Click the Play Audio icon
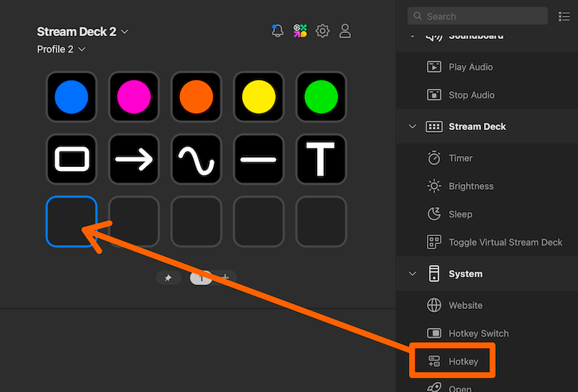The width and height of the screenshot is (578, 392). coord(434,66)
